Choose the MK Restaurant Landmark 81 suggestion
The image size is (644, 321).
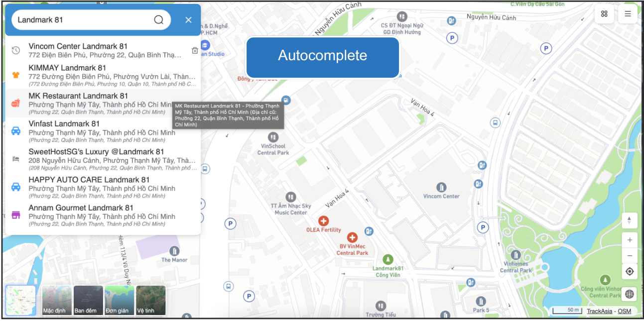103,103
